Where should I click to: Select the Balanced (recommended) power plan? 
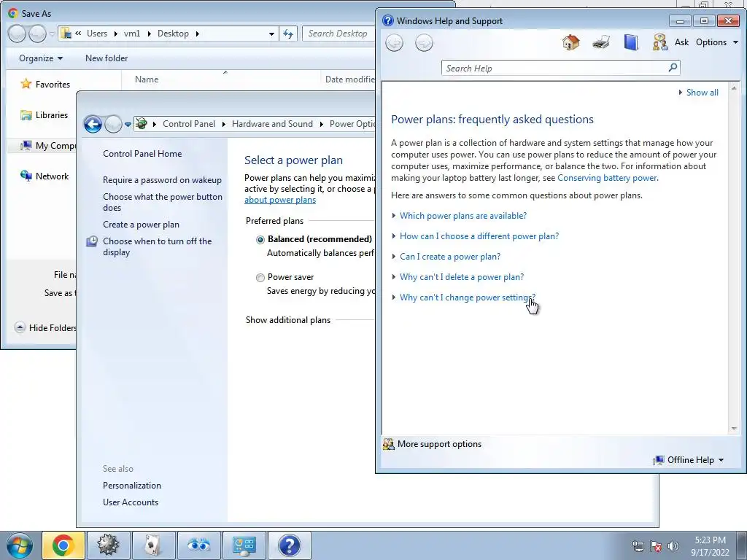[260, 239]
